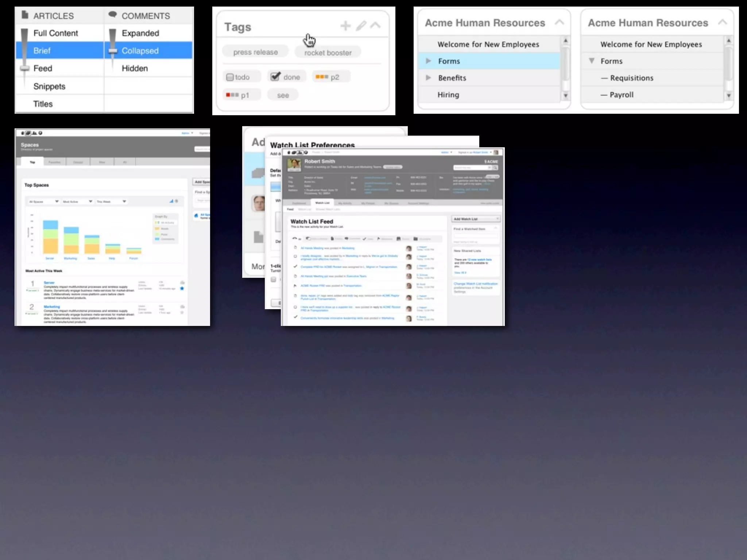Collapse the expanded Forms triangle
Screen dimensions: 747x560
[592, 61]
